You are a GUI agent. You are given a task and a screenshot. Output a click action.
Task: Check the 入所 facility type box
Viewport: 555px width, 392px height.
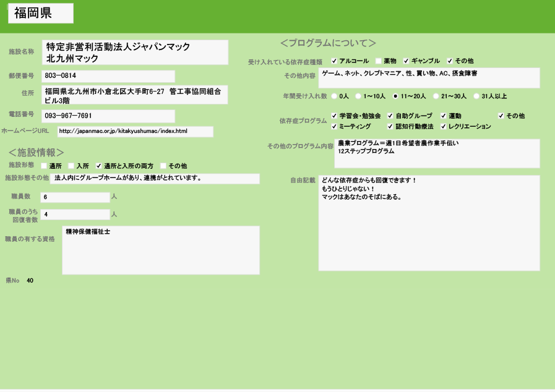71,166
